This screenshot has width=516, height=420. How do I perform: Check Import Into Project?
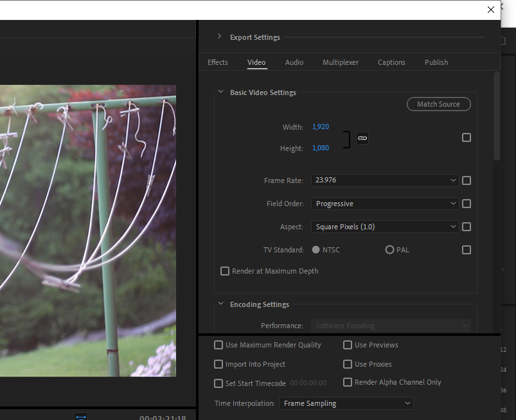tap(218, 364)
